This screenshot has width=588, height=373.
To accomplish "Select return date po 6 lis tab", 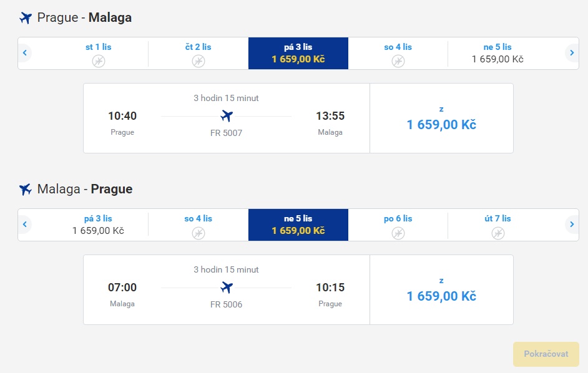I will [398, 225].
